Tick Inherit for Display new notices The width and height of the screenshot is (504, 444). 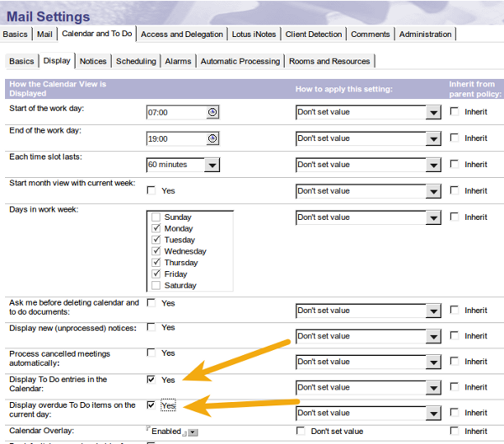[x=454, y=336]
